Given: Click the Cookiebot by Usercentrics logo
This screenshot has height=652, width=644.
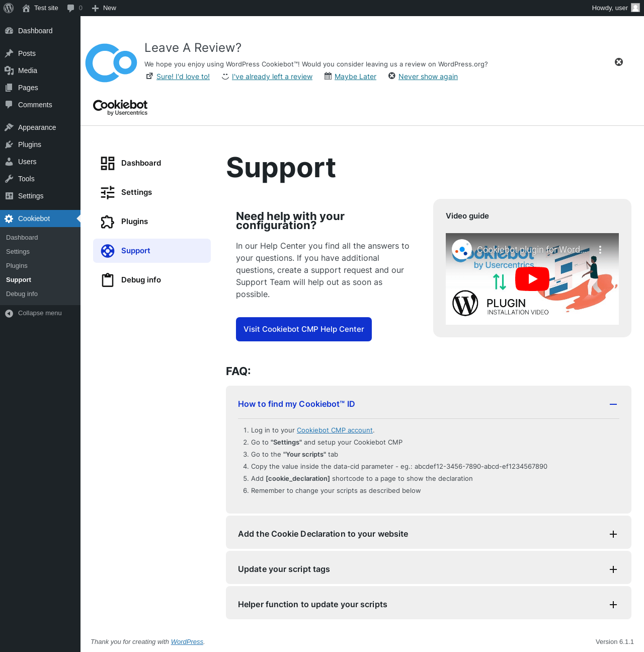Looking at the screenshot, I should coord(120,107).
